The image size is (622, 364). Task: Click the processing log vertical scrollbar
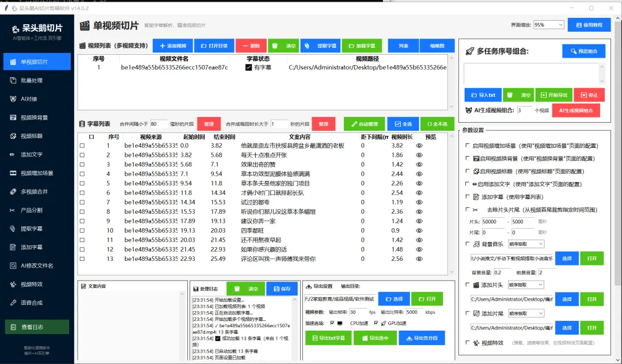(x=295, y=329)
